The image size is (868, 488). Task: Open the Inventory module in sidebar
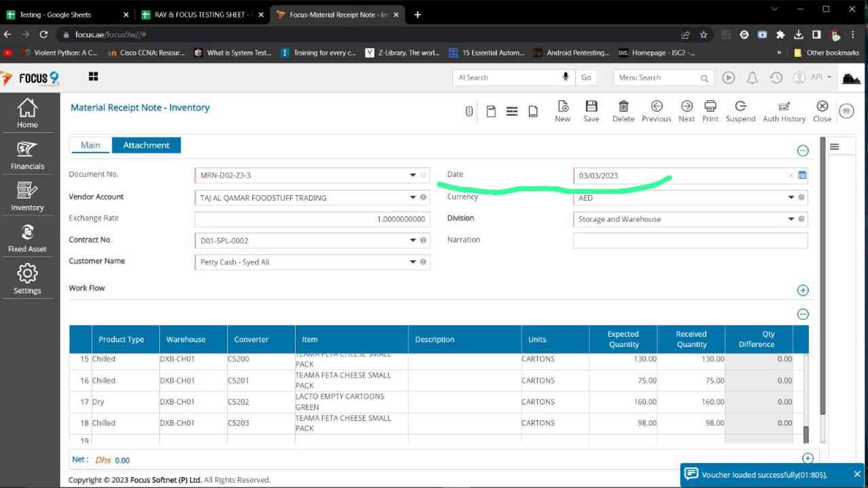pos(27,196)
